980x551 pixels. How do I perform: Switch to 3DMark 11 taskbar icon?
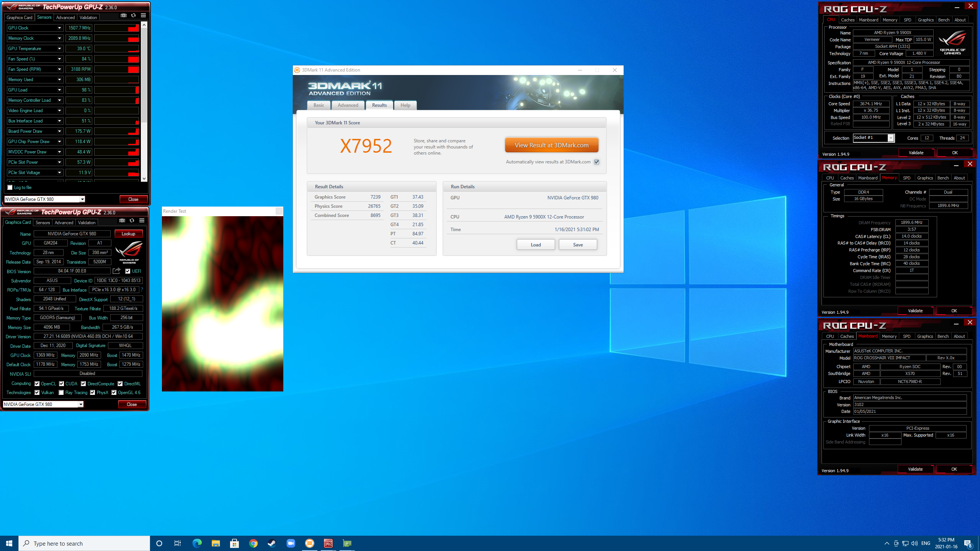pos(309,543)
